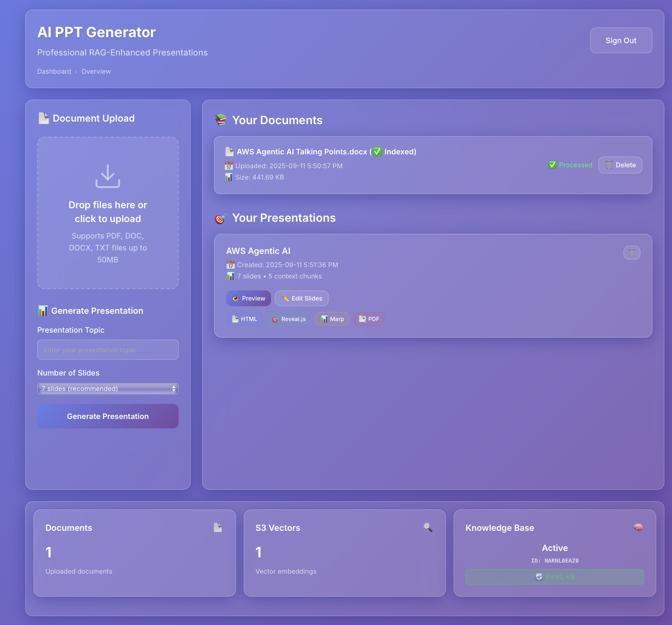Viewport: 672px width, 625px height.
Task: Open the Number of Slides dropdown
Action: 107,388
